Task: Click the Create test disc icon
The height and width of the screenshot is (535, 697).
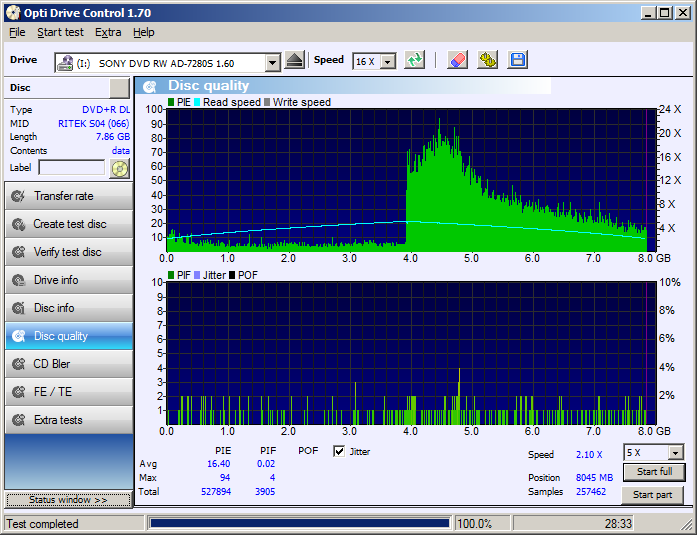Action: (x=18, y=224)
